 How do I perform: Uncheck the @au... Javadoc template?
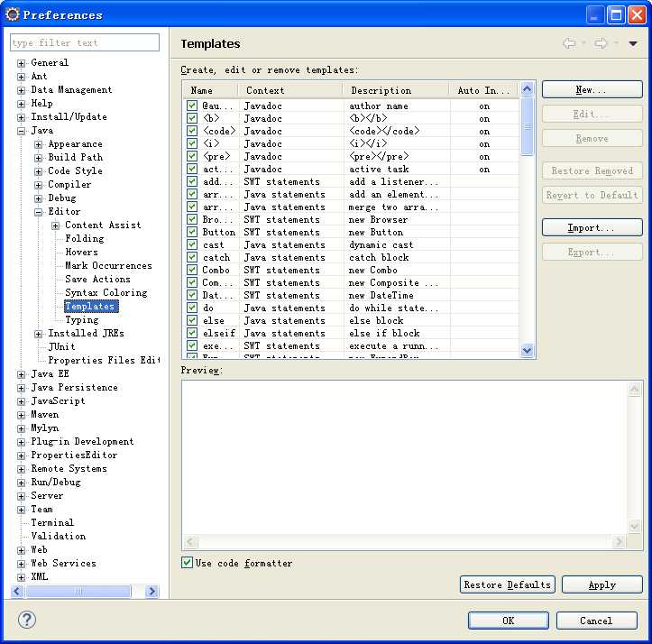pos(192,106)
